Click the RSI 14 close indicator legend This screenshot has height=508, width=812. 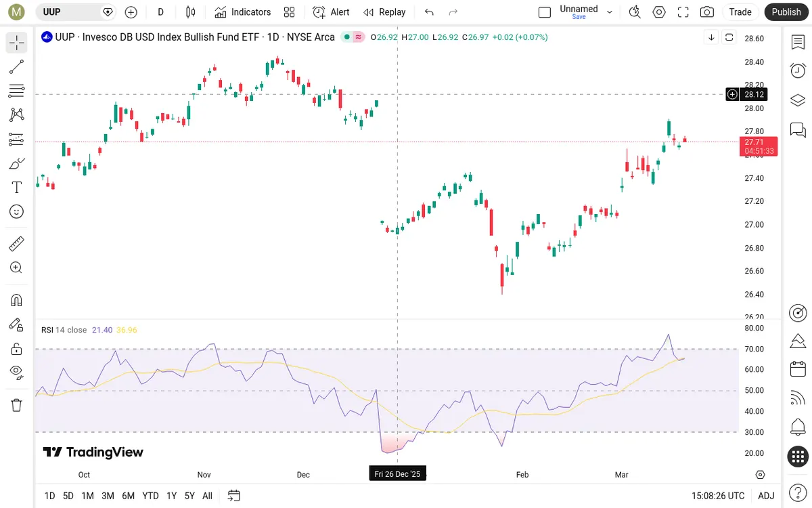tap(64, 330)
